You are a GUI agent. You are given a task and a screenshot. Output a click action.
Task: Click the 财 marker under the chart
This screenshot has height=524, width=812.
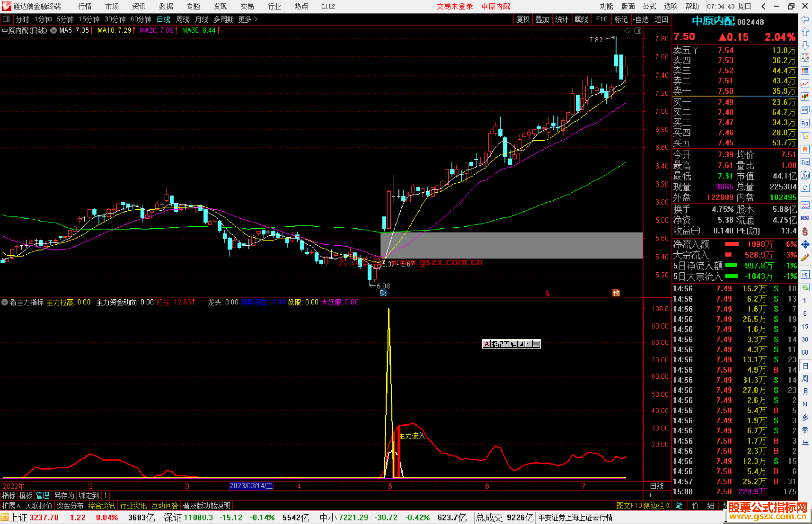coord(383,293)
